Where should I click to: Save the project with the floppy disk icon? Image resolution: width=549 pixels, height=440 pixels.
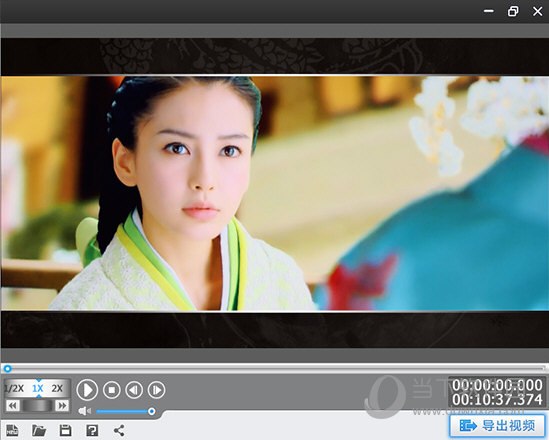click(65, 430)
